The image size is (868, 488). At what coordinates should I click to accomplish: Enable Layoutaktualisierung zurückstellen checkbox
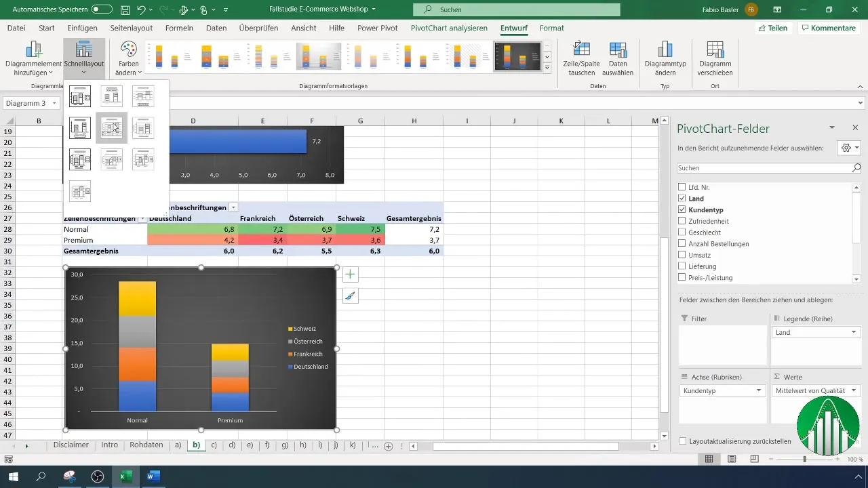point(683,441)
